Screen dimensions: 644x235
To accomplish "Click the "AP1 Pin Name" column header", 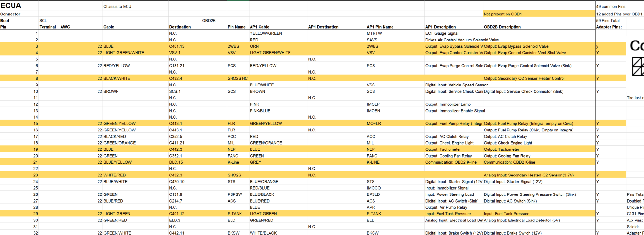I will tap(380, 27).
